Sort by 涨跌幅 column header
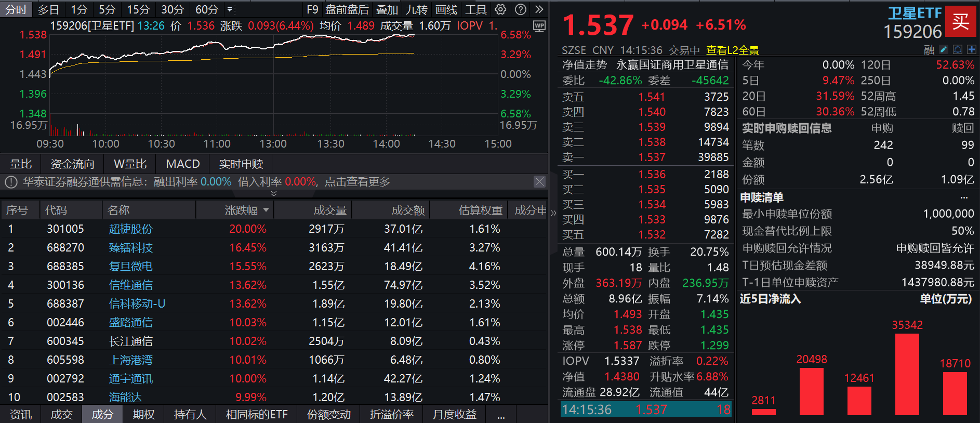The height and width of the screenshot is (423, 980). coord(246,210)
